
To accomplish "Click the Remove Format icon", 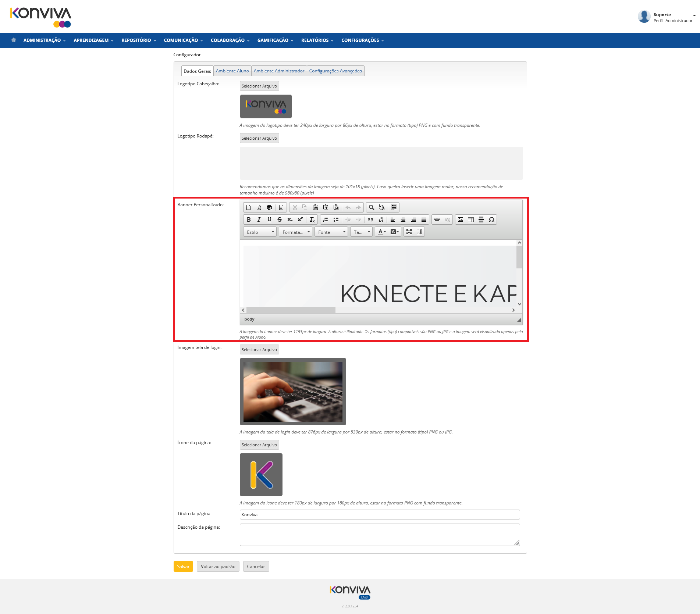I will pos(312,219).
